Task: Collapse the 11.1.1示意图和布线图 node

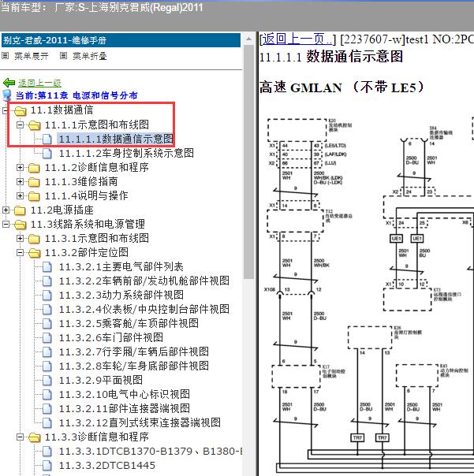Action: point(20,125)
